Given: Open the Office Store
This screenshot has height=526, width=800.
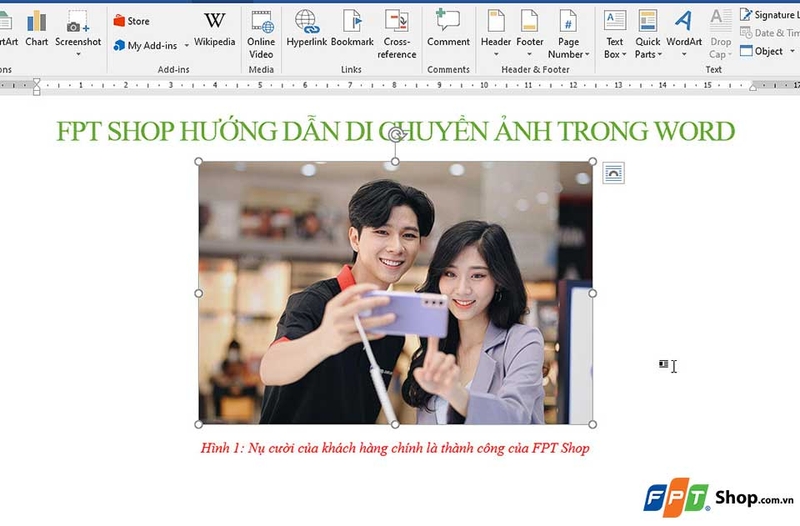Looking at the screenshot, I should pos(132,21).
